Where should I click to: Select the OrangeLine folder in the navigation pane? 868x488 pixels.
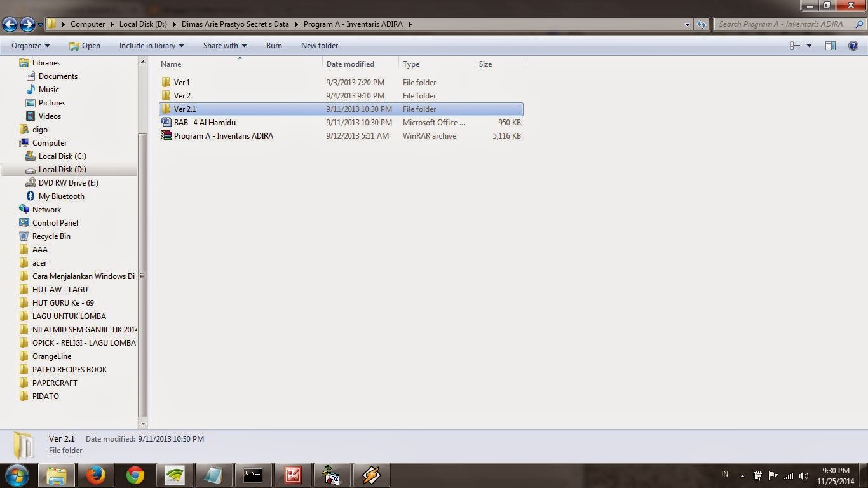click(x=51, y=356)
